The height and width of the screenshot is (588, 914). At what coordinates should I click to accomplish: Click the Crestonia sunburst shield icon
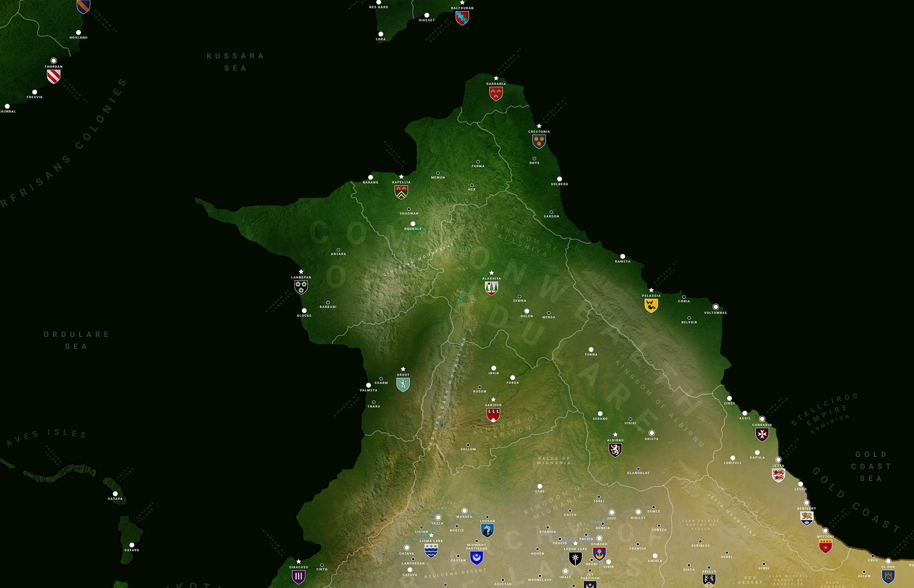(x=539, y=141)
